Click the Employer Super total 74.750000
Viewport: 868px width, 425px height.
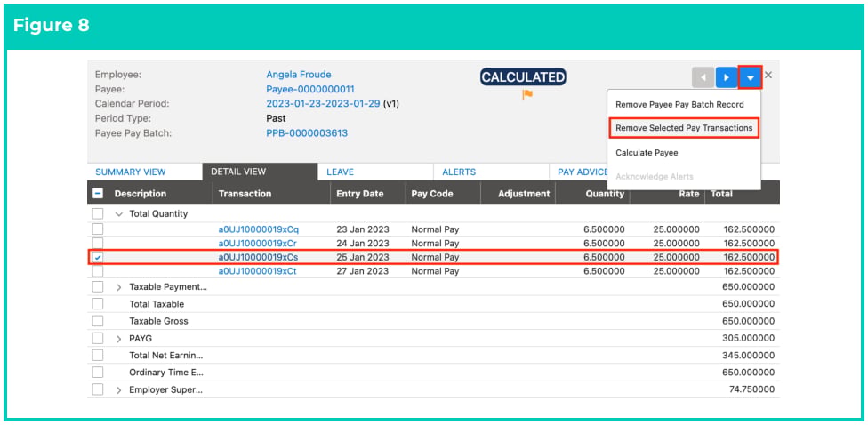click(x=751, y=389)
